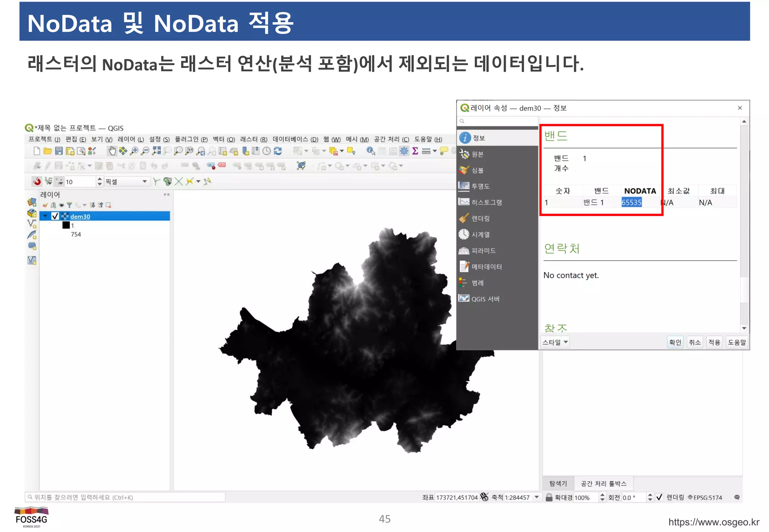Enable snapping with the magnet icon
This screenshot has width=769, height=532.
click(x=37, y=182)
